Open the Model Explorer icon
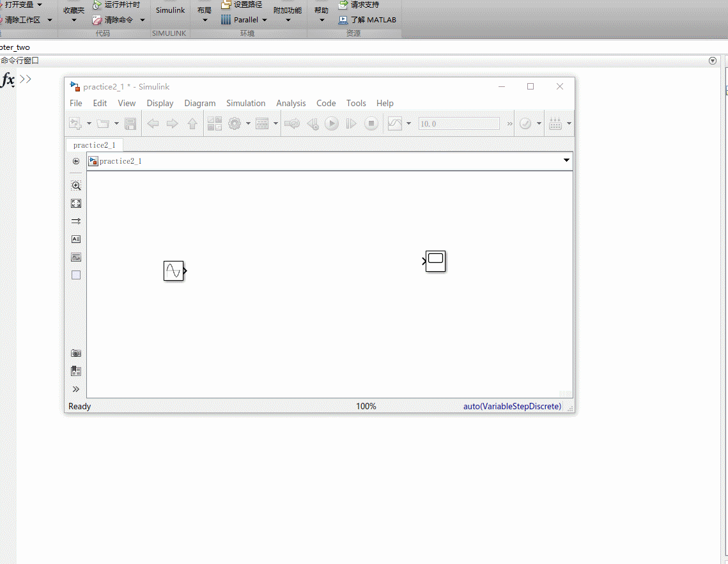Screen dimensions: 728x564 point(262,123)
